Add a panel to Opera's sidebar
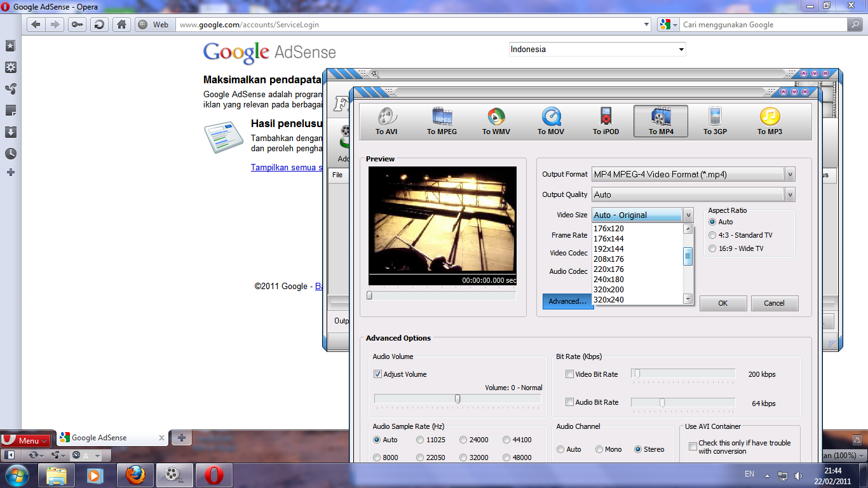 [10, 172]
